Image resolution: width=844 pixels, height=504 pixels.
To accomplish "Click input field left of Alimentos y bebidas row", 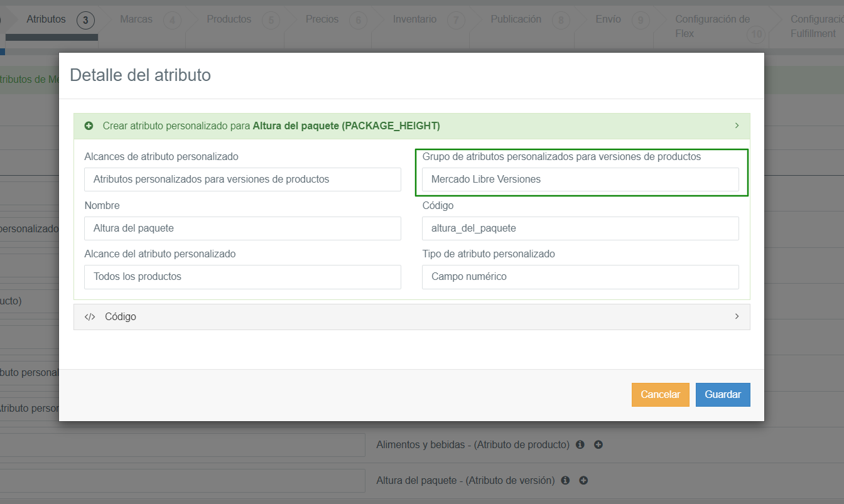I will (182, 445).
